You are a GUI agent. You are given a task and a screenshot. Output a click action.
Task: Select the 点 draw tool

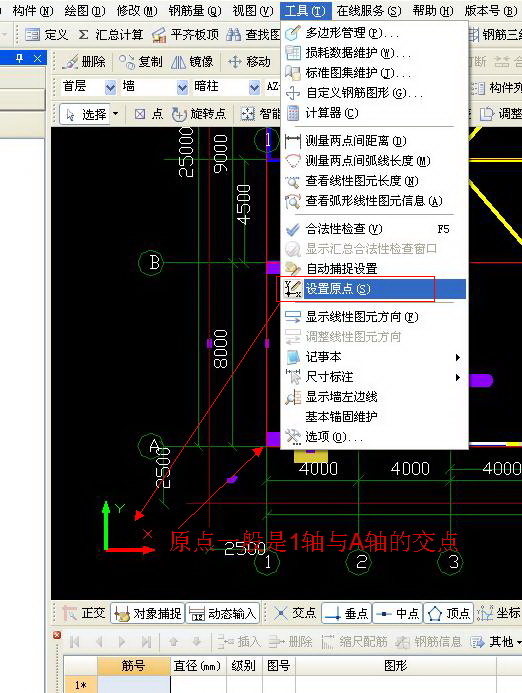(149, 114)
